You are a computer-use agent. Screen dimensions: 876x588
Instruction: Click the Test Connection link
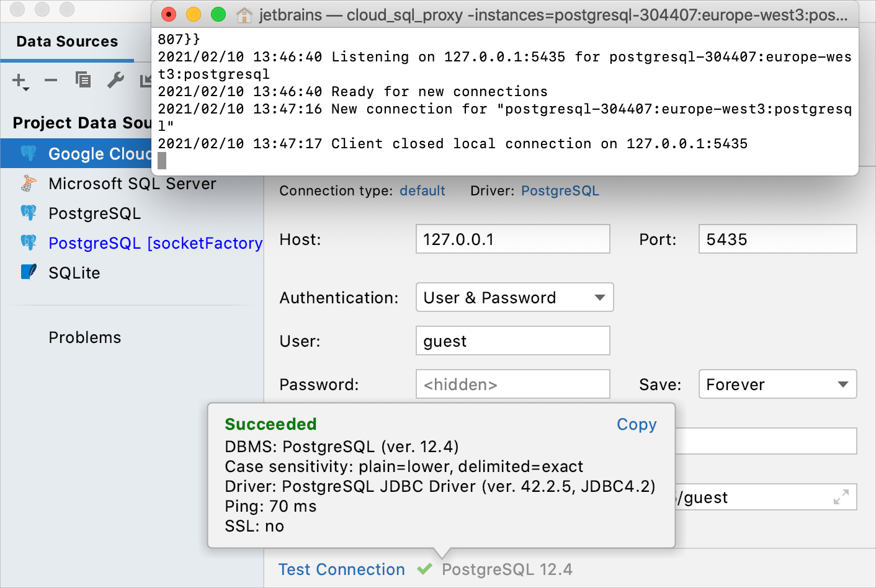coord(341,569)
